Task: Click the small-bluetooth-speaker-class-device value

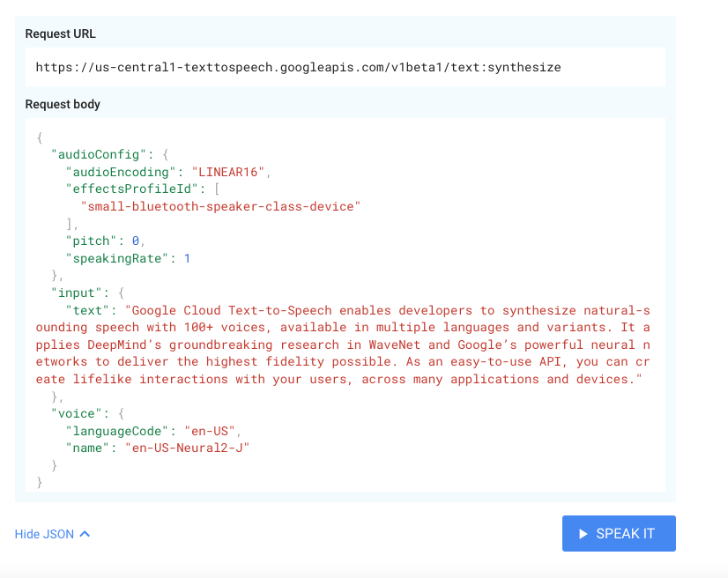Action: 220,206
